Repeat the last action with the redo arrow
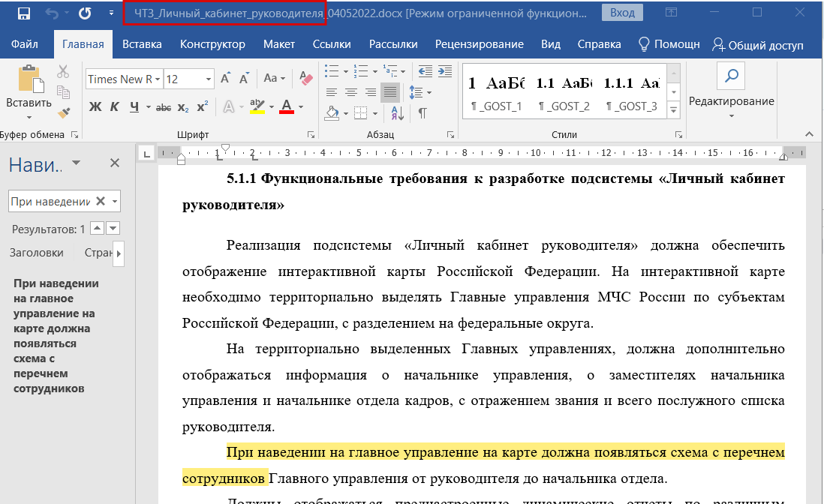This screenshot has height=504, width=824. point(85,13)
